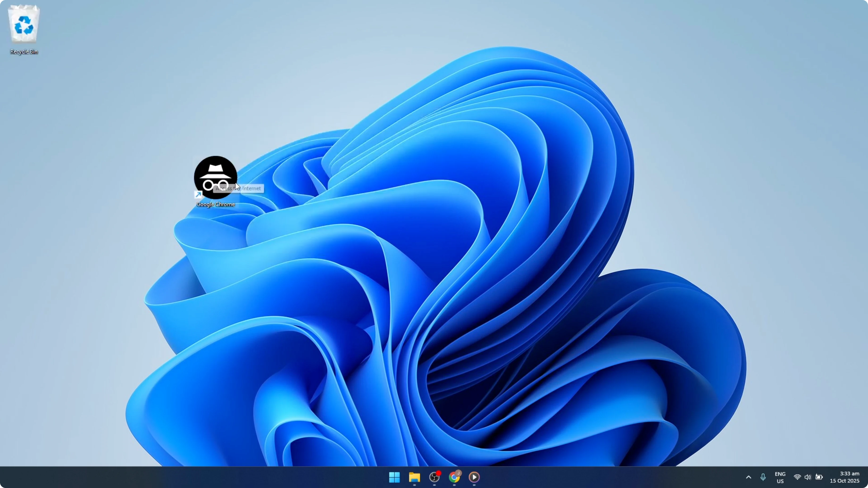Screen dimensions: 868x488
Task: Open the Wi-Fi quick settings
Action: [797, 477]
